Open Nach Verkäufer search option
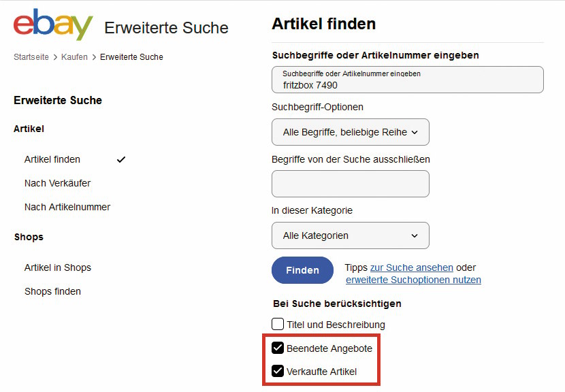The height and width of the screenshot is (392, 565). [57, 183]
